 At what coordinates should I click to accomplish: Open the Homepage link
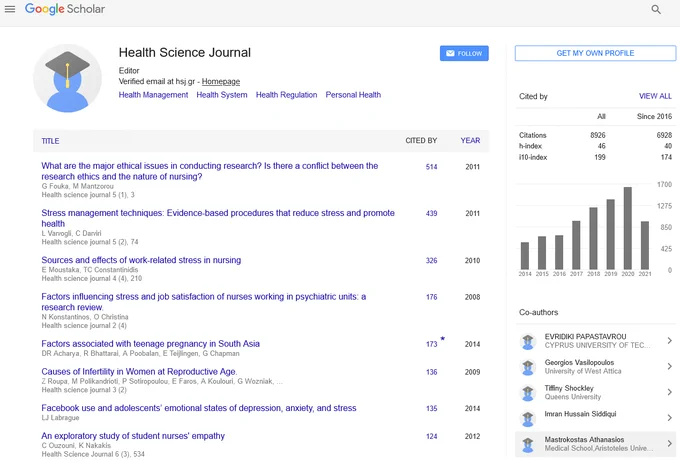[221, 82]
